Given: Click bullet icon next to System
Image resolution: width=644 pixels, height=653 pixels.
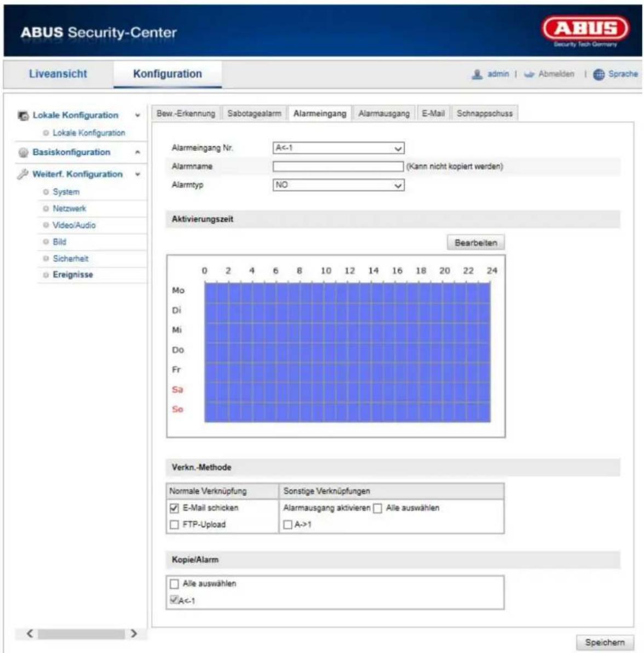Looking at the screenshot, I should 46,192.
